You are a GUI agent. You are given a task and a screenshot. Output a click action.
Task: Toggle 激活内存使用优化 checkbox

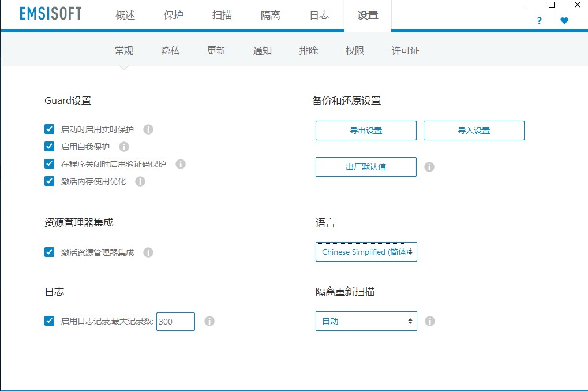(49, 181)
